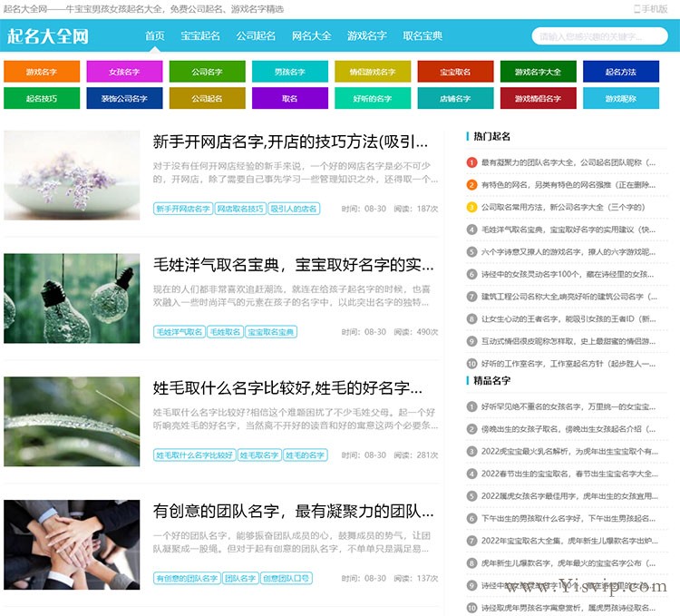The image size is (680, 616).
Task: Go to the 首页 nav item
Action: click(155, 35)
